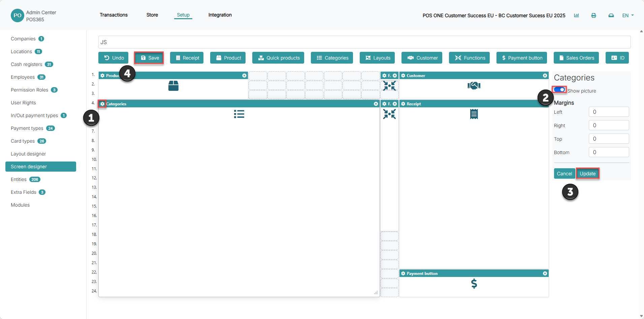Viewport: 644px width, 319px height.
Task: Open settings gear of Payment button widget
Action: click(x=403, y=274)
